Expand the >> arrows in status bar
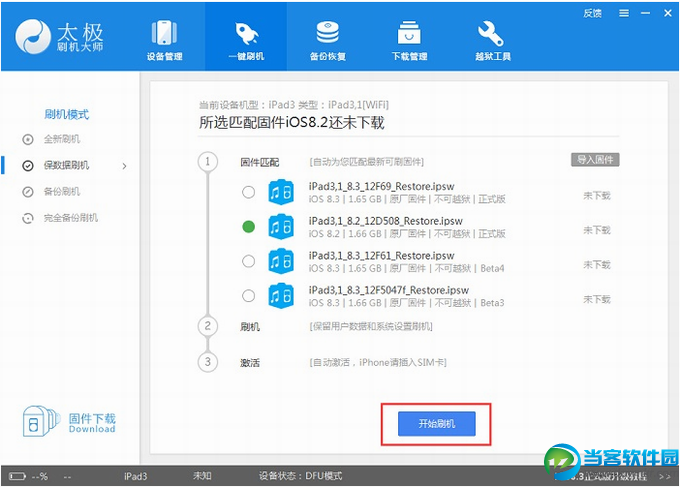 (664, 477)
